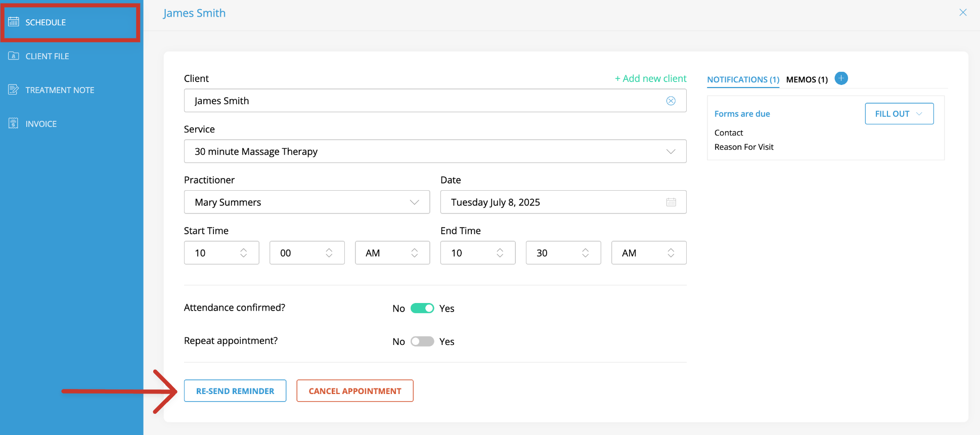Open the Service dropdown
Screen dimensions: 980x435
click(435, 151)
